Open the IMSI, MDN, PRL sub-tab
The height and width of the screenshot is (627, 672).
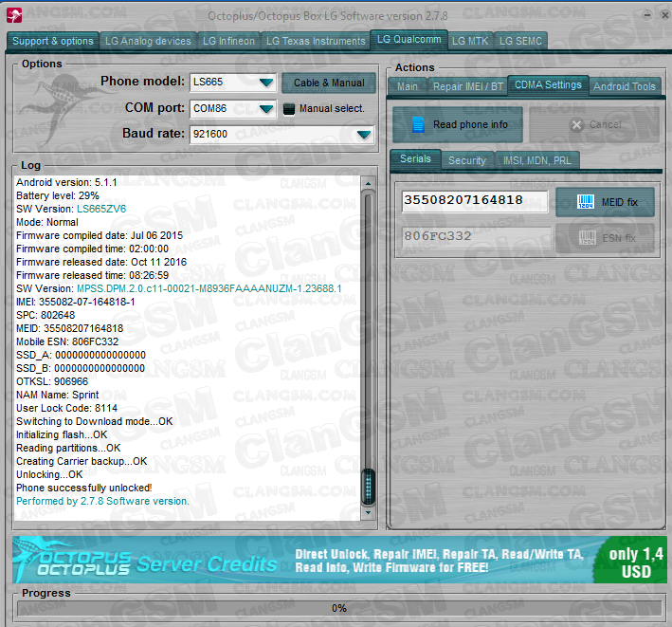[x=537, y=160]
